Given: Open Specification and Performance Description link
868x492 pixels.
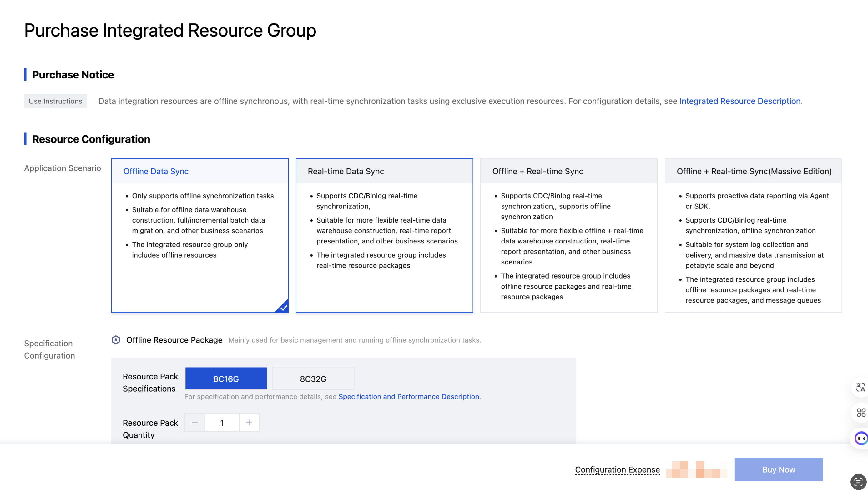Looking at the screenshot, I should (x=408, y=396).
